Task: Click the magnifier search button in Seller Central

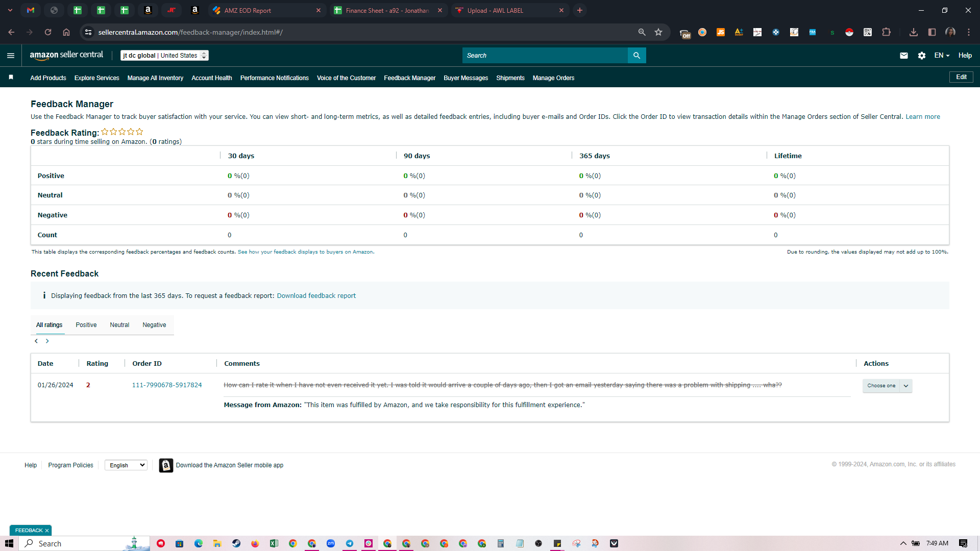Action: pos(636,56)
